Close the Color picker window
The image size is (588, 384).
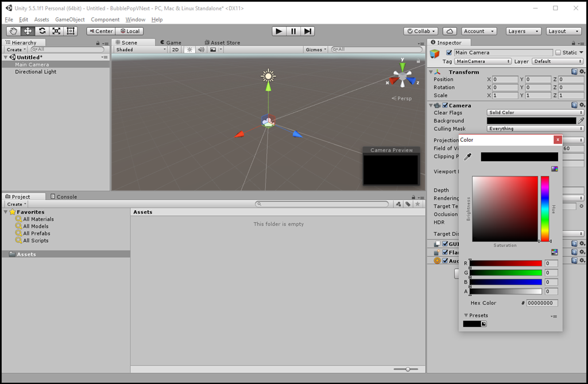click(x=558, y=139)
